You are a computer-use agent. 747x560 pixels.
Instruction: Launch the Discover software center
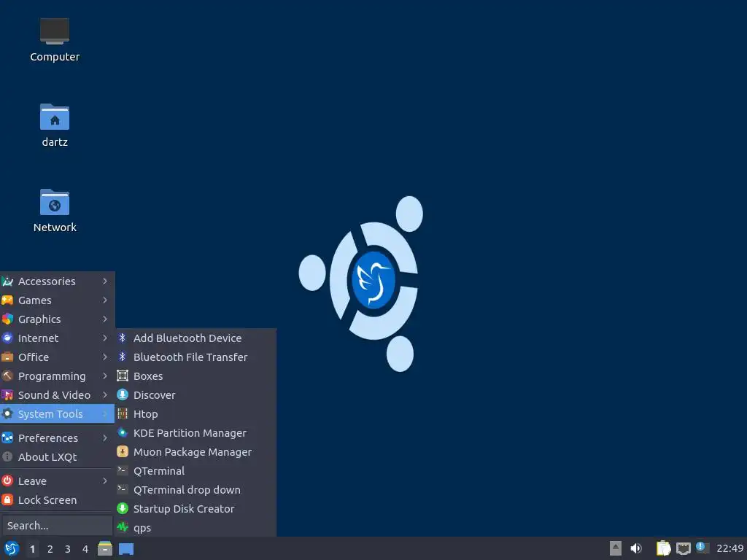(196, 395)
